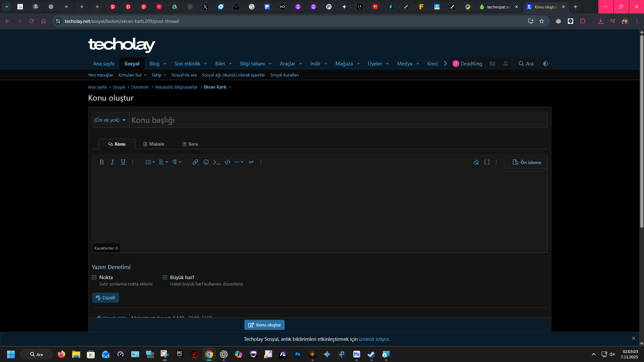This screenshot has height=362, width=644.
Task: Open Steam from the taskbar
Action: point(371,354)
